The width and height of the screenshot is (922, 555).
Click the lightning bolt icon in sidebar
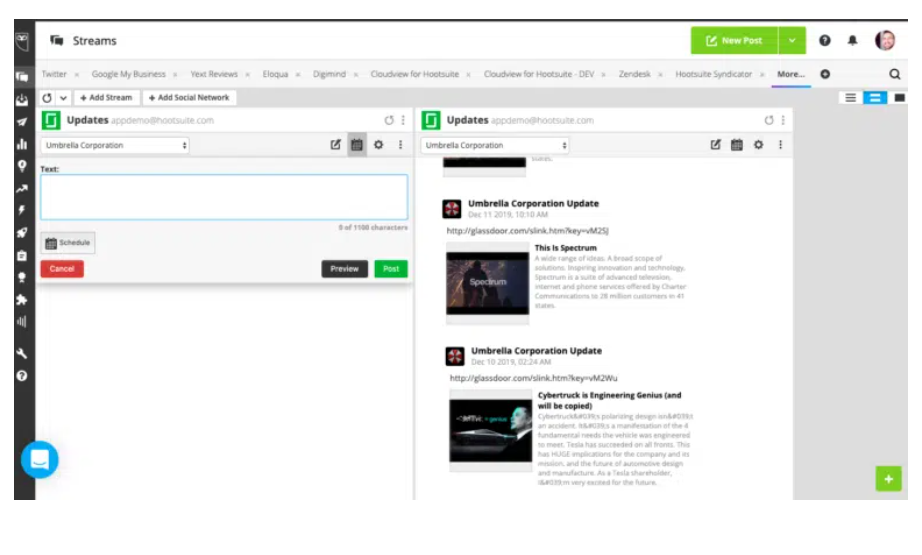pos(22,210)
